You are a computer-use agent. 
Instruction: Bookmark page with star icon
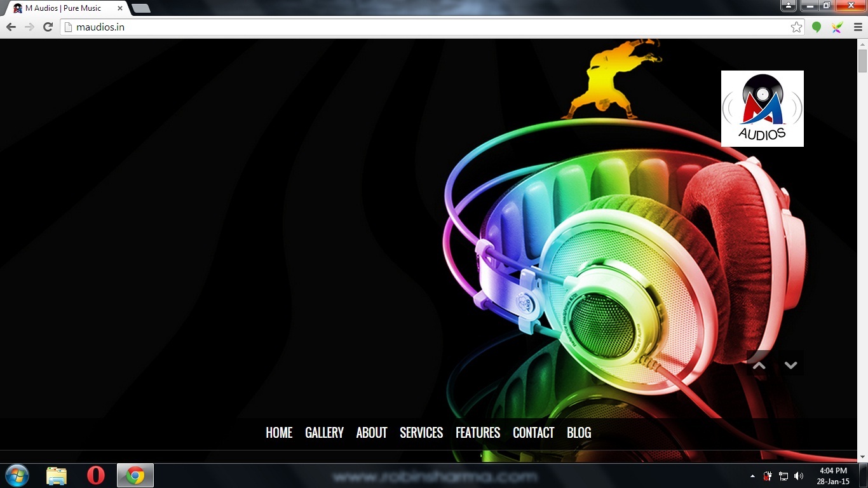(796, 27)
